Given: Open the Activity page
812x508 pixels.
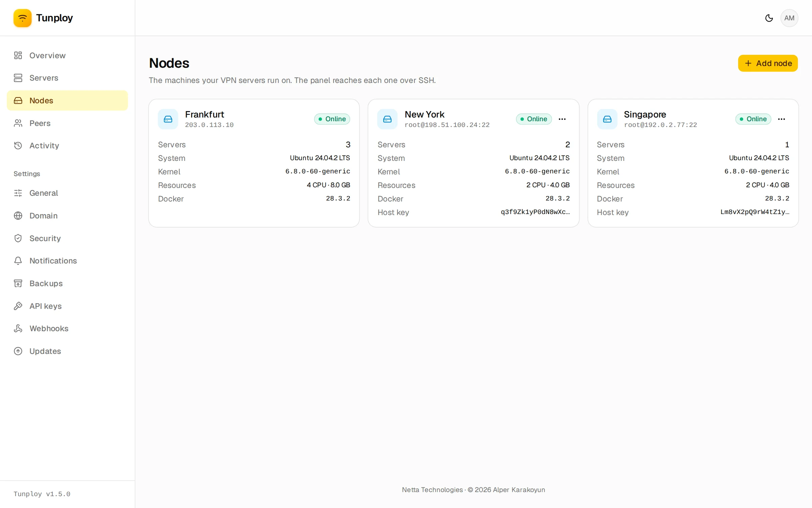Looking at the screenshot, I should point(67,146).
